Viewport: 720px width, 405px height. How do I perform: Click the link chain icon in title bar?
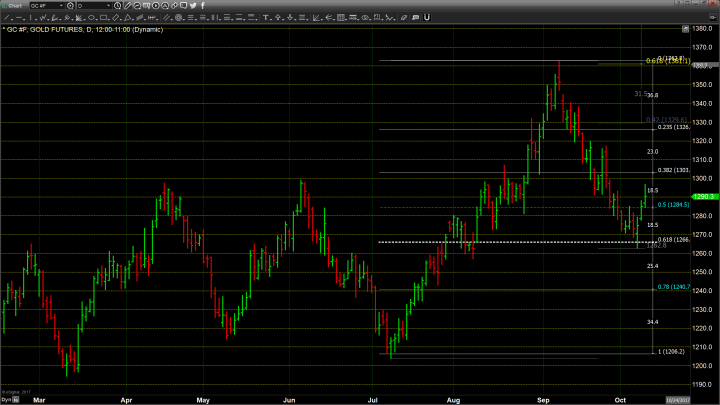coord(173,6)
